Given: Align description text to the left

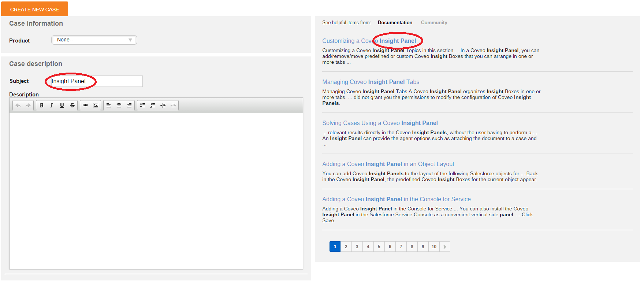Looking at the screenshot, I should point(109,105).
